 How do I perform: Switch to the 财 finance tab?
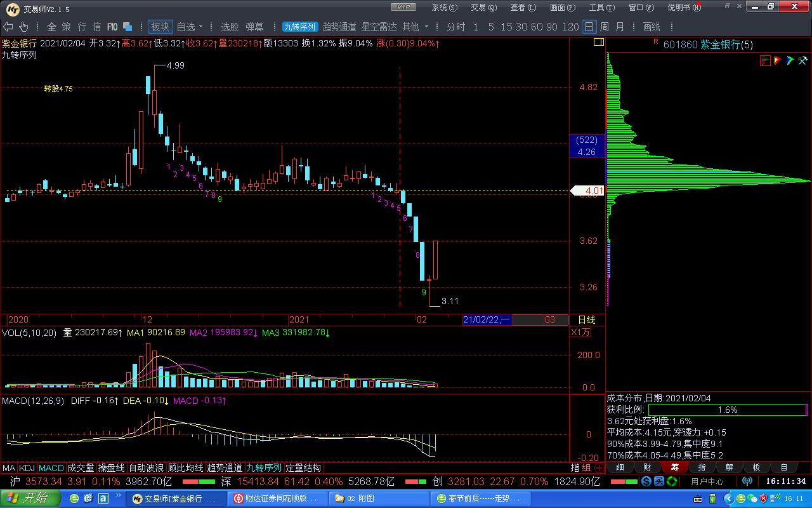pos(647,467)
